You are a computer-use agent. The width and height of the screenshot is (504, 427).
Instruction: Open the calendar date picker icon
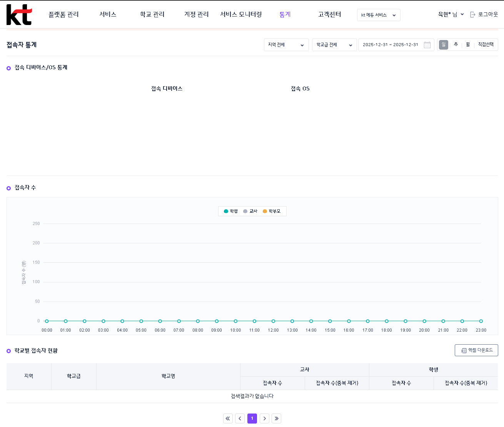click(427, 45)
